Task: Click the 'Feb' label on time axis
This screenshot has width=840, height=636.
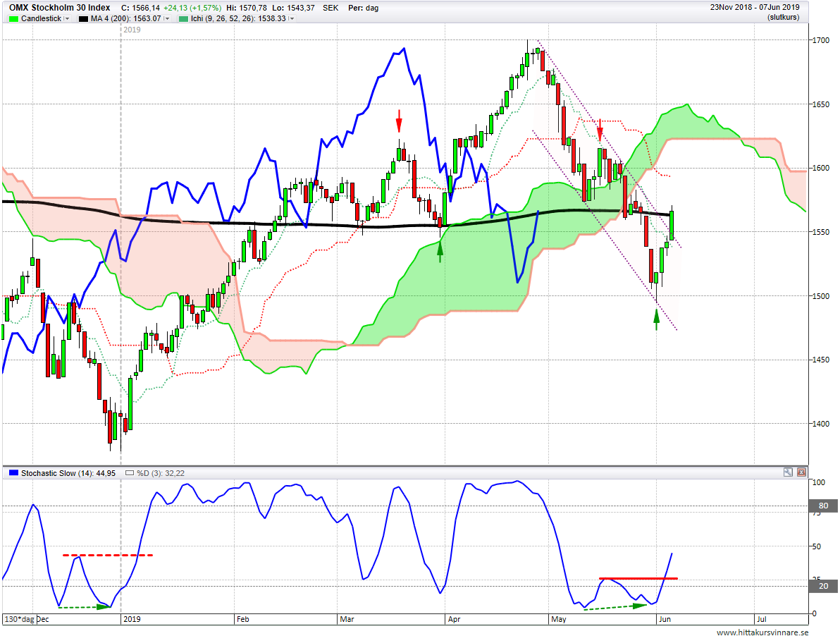Action: (242, 619)
